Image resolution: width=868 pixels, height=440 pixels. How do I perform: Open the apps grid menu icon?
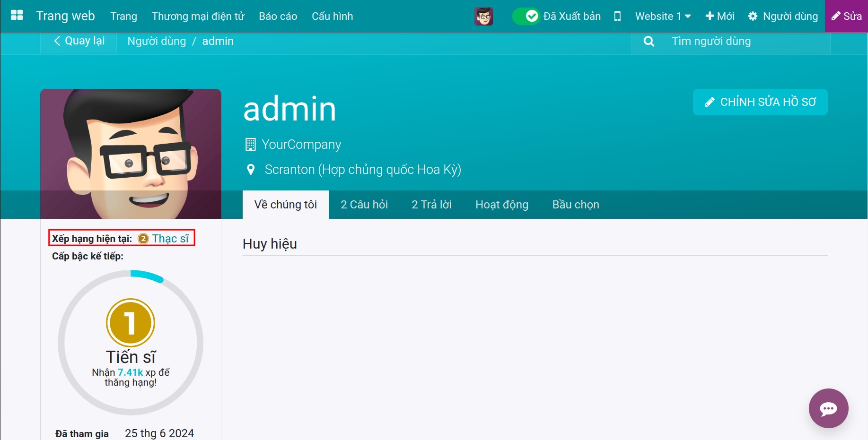17,16
